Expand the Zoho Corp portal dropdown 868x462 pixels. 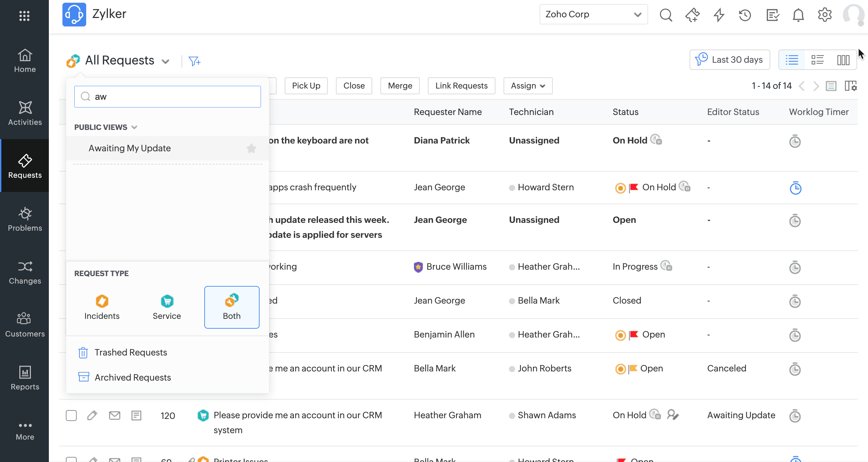point(593,14)
